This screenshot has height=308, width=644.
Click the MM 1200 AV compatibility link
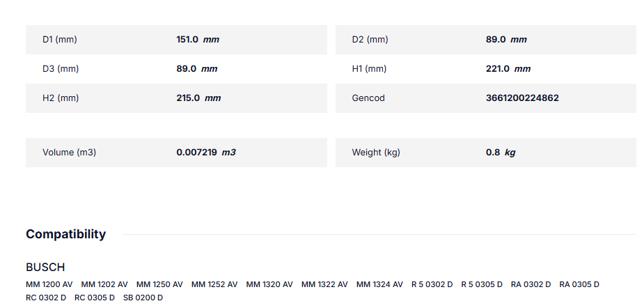click(x=49, y=284)
